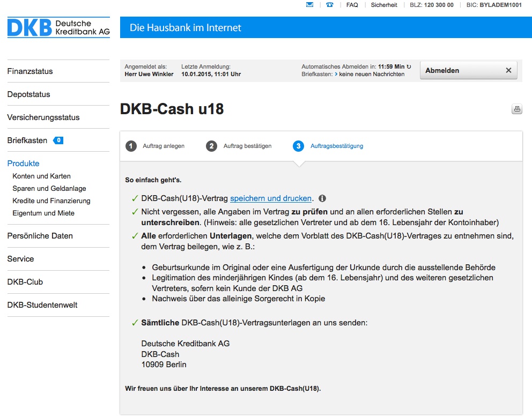
Task: Open Konten und Karten submenu item
Action: [x=41, y=176]
